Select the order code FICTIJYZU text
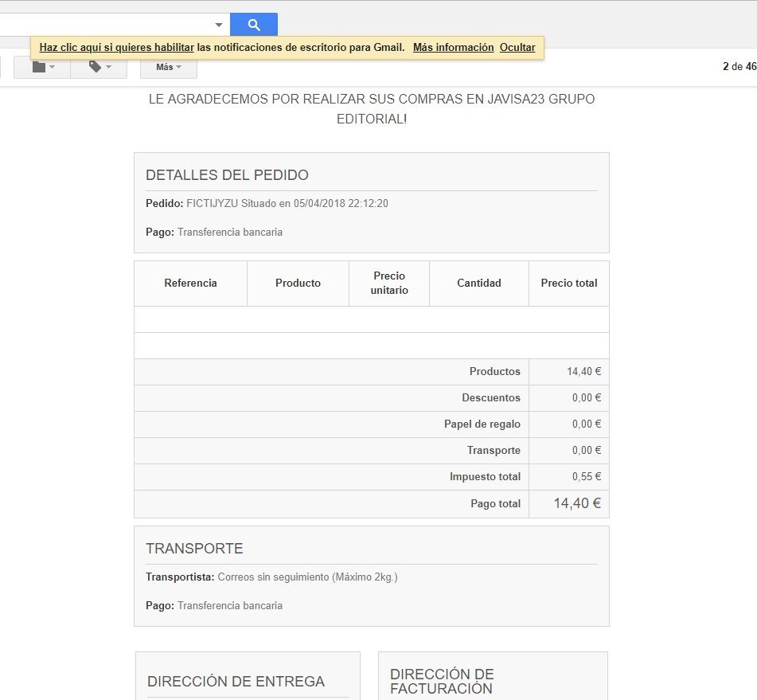The image size is (757, 700). 212,203
